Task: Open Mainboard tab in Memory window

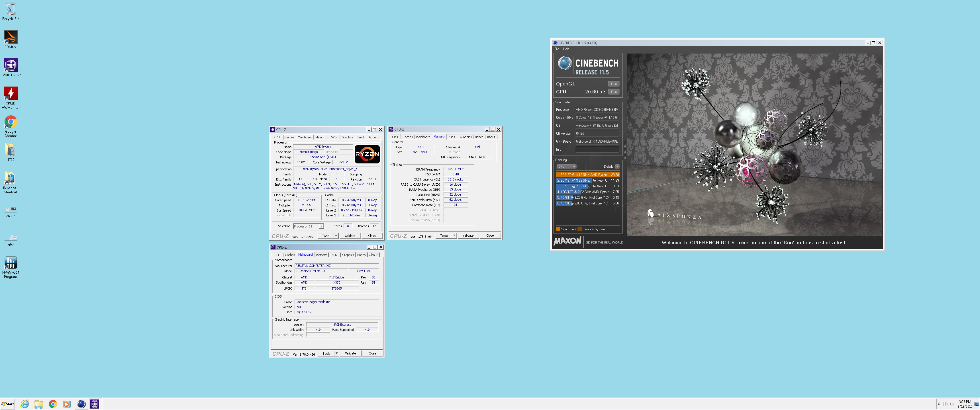Action: click(423, 137)
